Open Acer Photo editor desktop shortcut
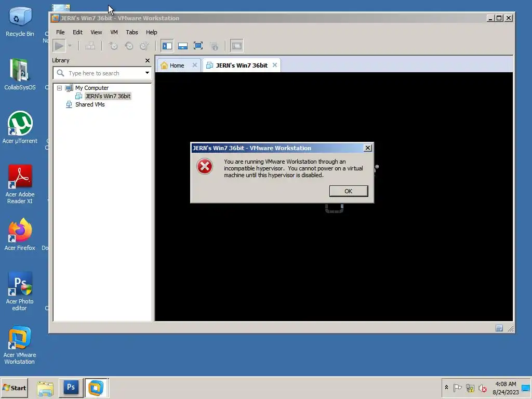532x399 pixels. pos(20,291)
